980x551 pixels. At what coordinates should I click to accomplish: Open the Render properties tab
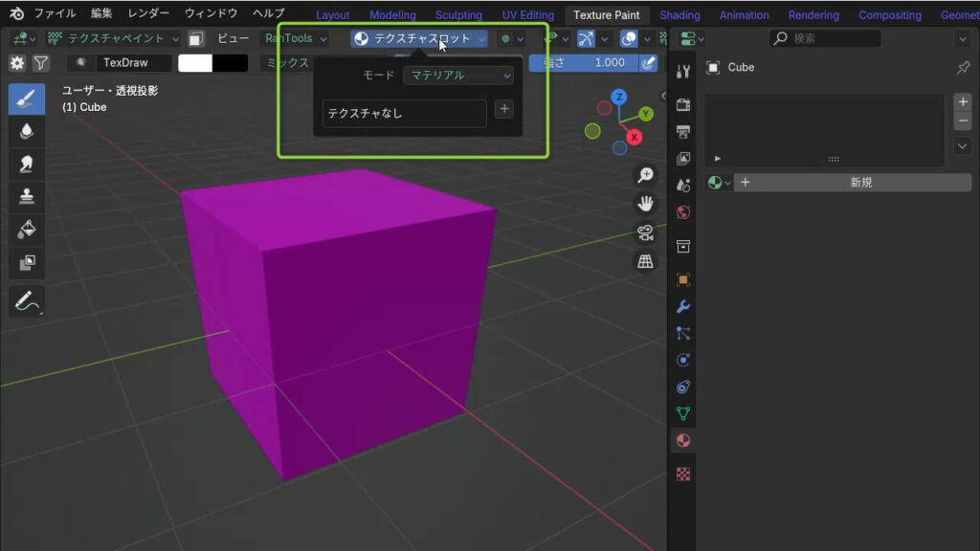pyautogui.click(x=683, y=104)
